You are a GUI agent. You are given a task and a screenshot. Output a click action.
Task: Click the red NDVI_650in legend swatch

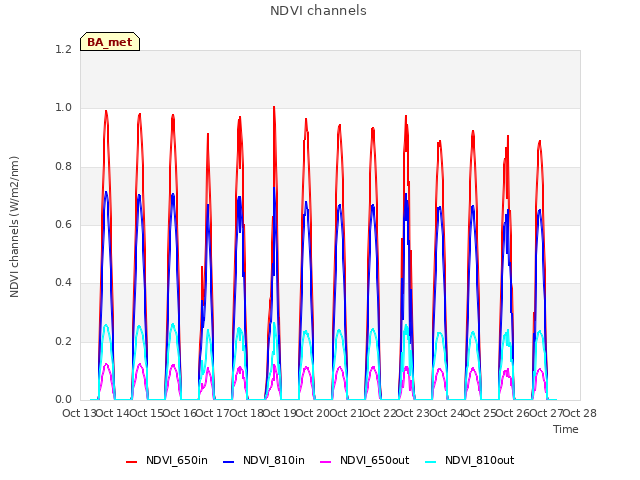(131, 462)
